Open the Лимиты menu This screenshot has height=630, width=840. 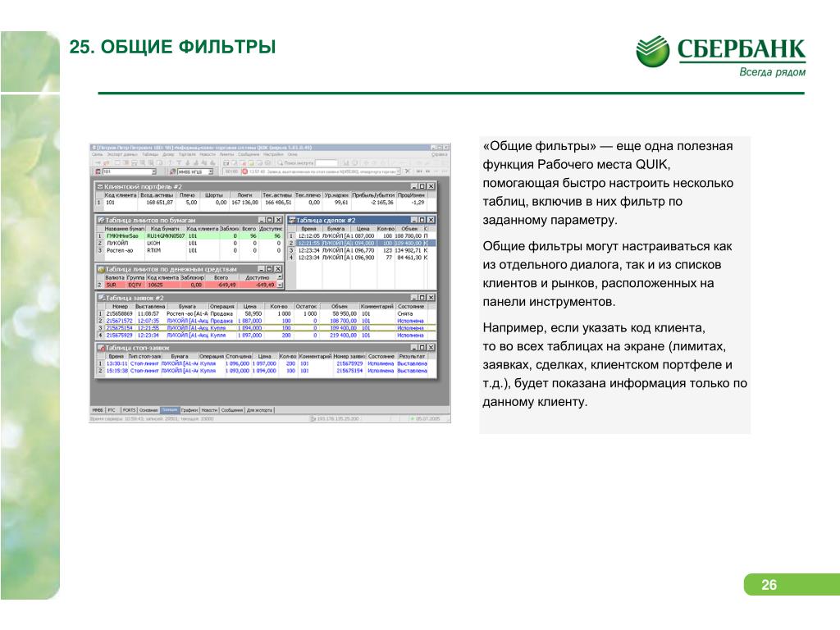click(227, 154)
